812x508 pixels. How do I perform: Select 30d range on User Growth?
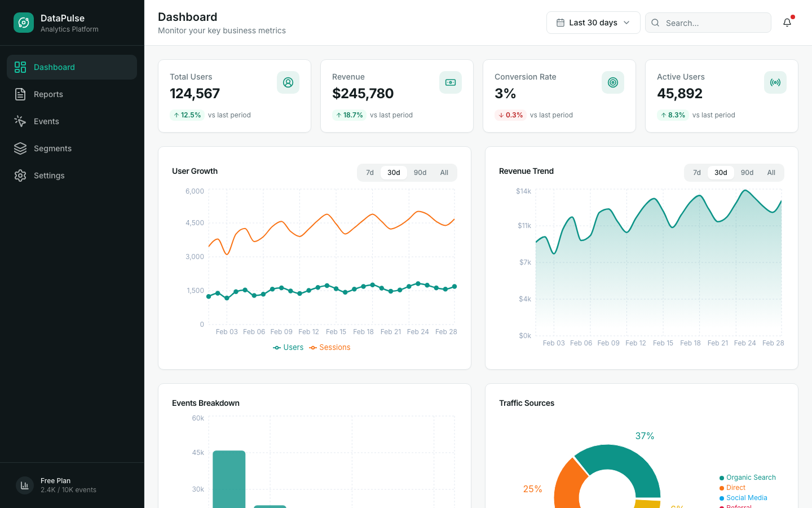pos(394,173)
